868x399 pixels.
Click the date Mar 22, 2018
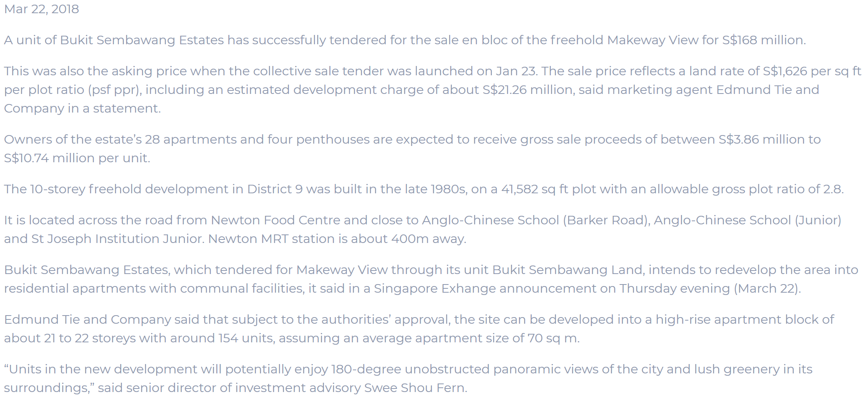(42, 9)
